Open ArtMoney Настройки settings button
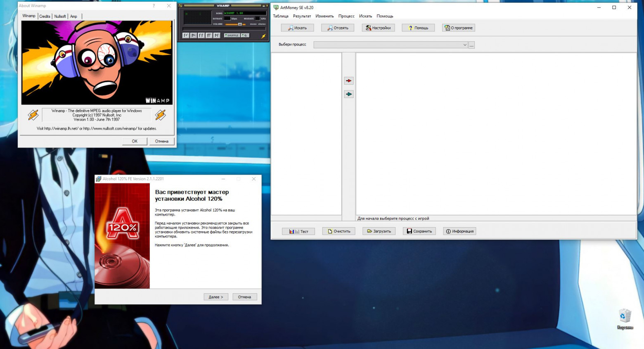644x349 pixels. [x=379, y=28]
